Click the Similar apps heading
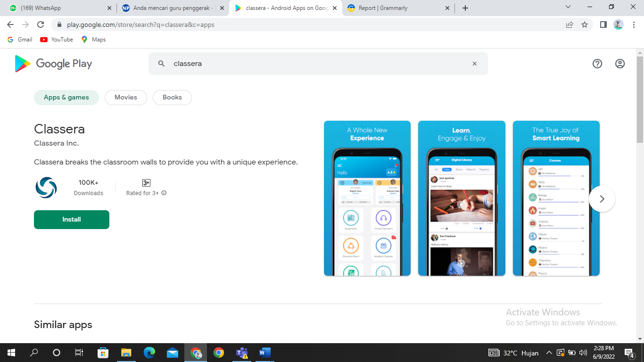This screenshot has width=644, height=362. point(63,325)
